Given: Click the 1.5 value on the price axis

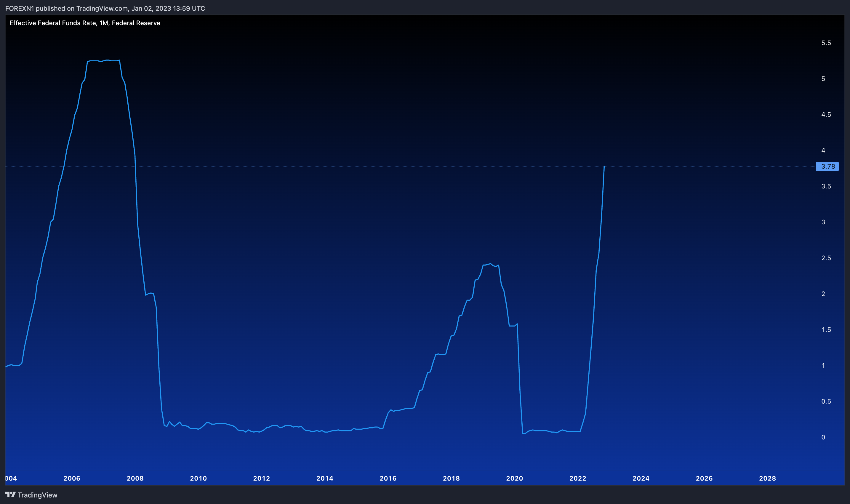Looking at the screenshot, I should 826,330.
